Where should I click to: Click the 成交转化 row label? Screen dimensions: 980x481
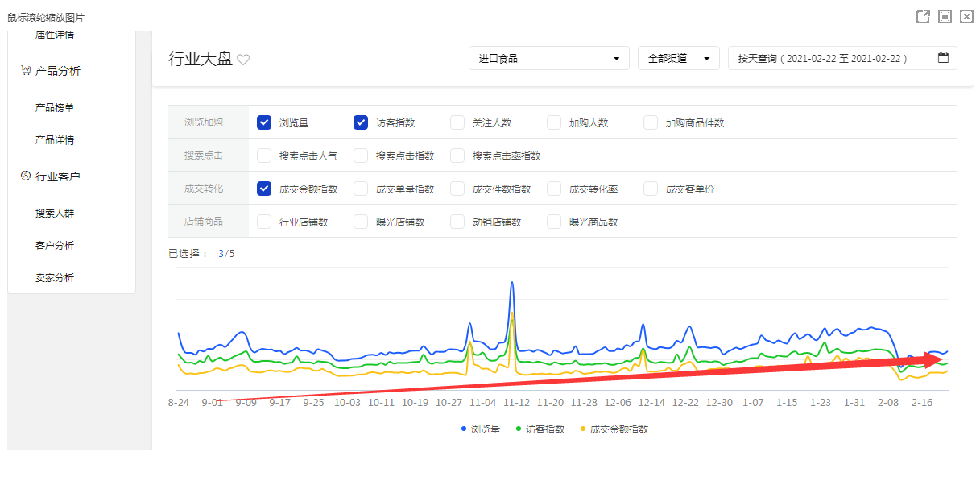coord(204,189)
